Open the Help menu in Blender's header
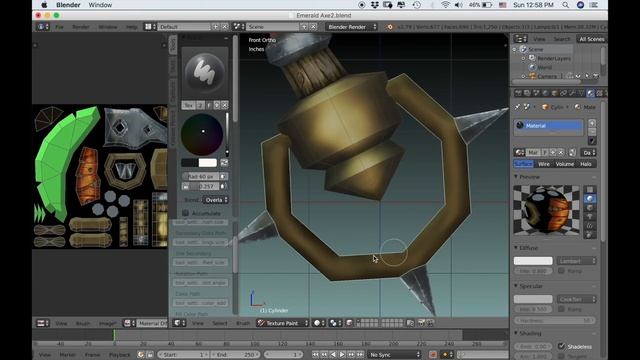This screenshot has height=360, width=640. (131, 27)
